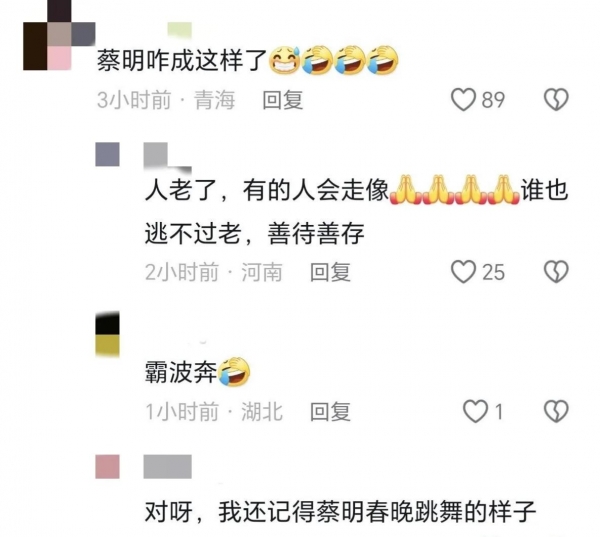Open green blurred username of top commenter
This screenshot has height=537, width=600.
[x=179, y=30]
